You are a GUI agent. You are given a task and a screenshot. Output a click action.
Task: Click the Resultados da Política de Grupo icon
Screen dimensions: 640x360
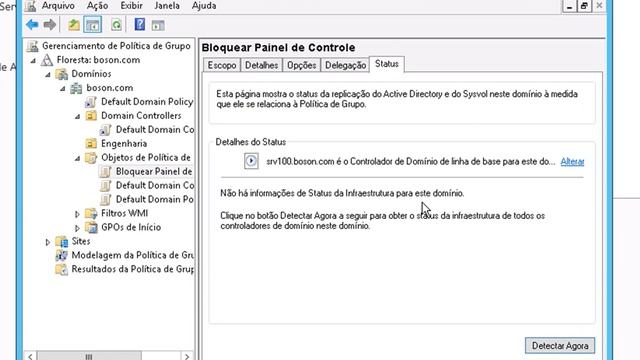click(x=62, y=269)
